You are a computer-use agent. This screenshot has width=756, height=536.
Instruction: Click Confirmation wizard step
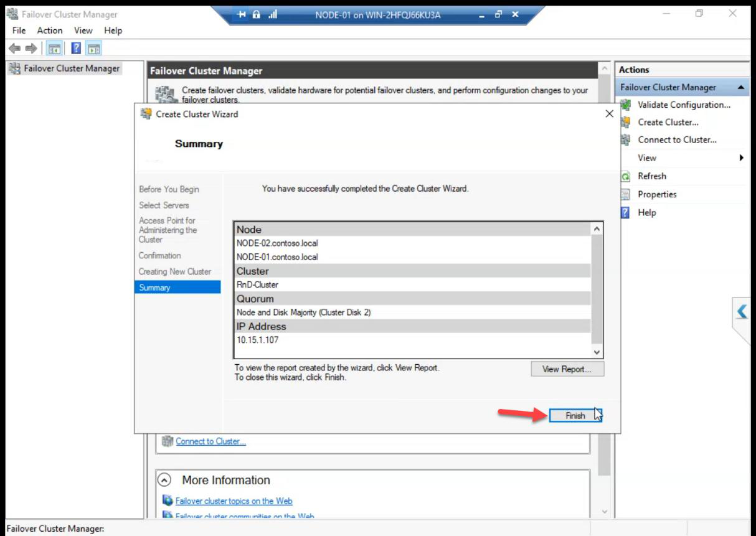pos(160,255)
